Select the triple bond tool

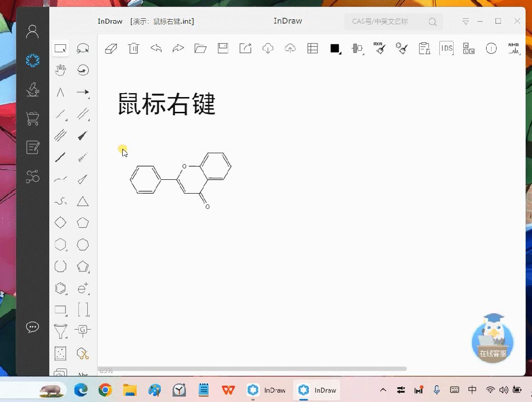[x=60, y=135]
